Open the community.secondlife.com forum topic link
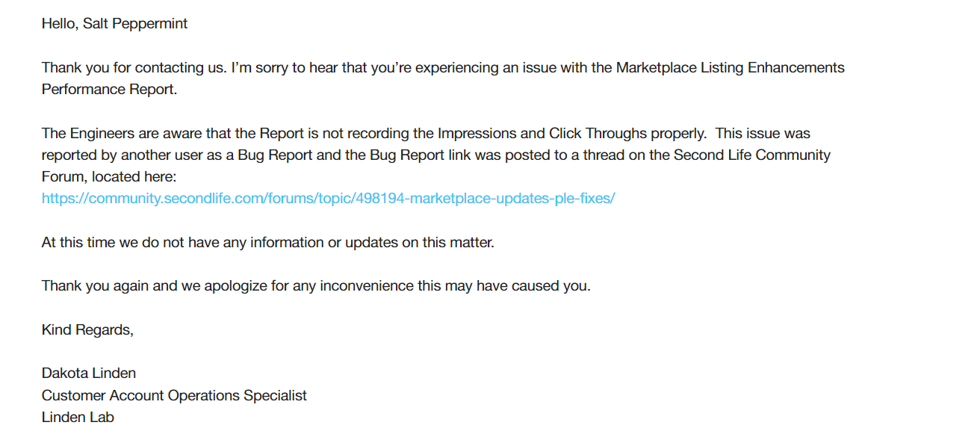Viewport: 980px width, 440px height. 329,199
